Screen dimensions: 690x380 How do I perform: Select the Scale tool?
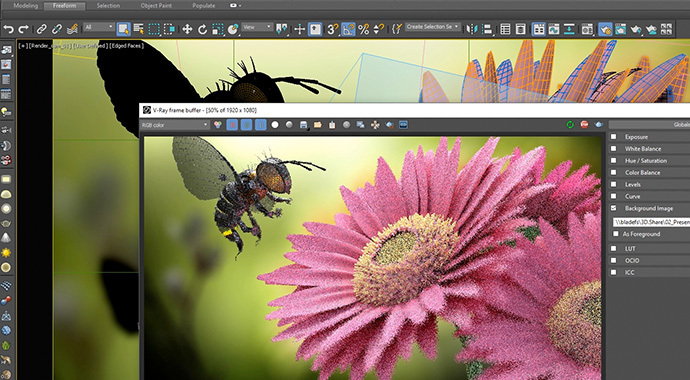coord(218,29)
